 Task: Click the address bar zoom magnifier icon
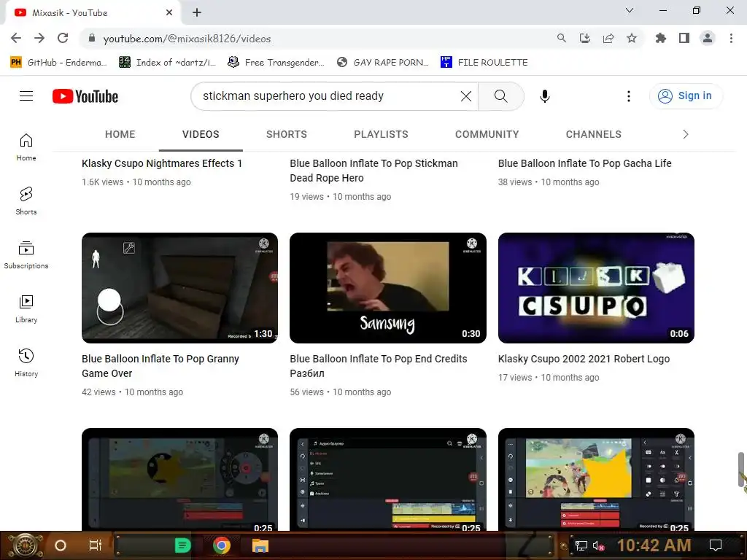pyautogui.click(x=562, y=38)
